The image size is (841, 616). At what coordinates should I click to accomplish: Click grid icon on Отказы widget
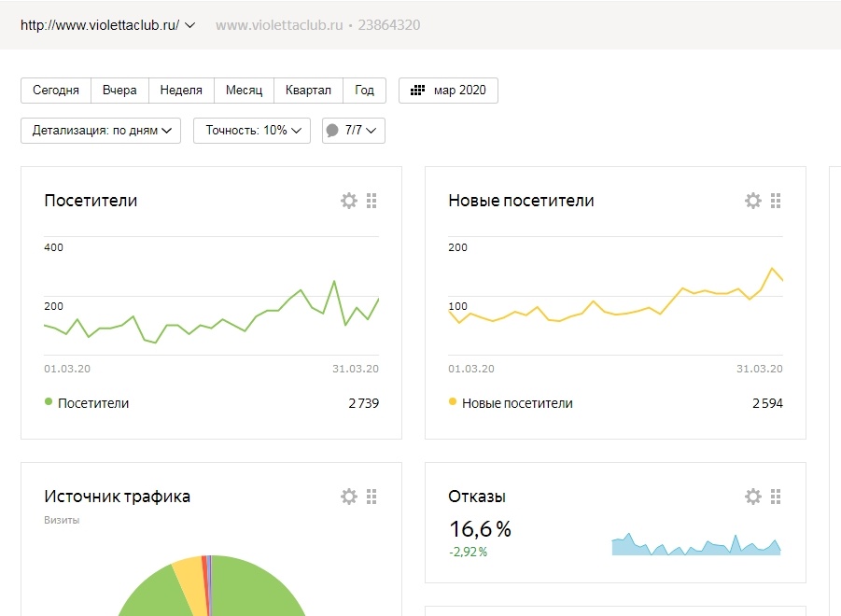point(776,497)
